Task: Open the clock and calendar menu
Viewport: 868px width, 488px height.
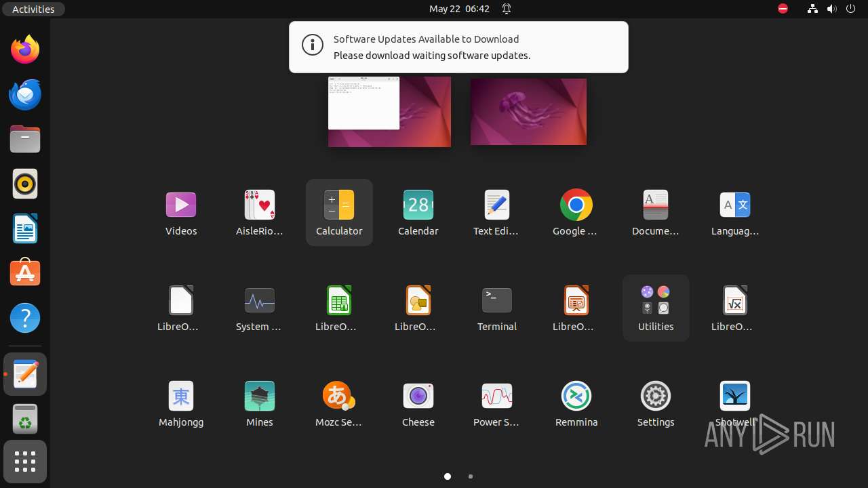Action: click(459, 9)
